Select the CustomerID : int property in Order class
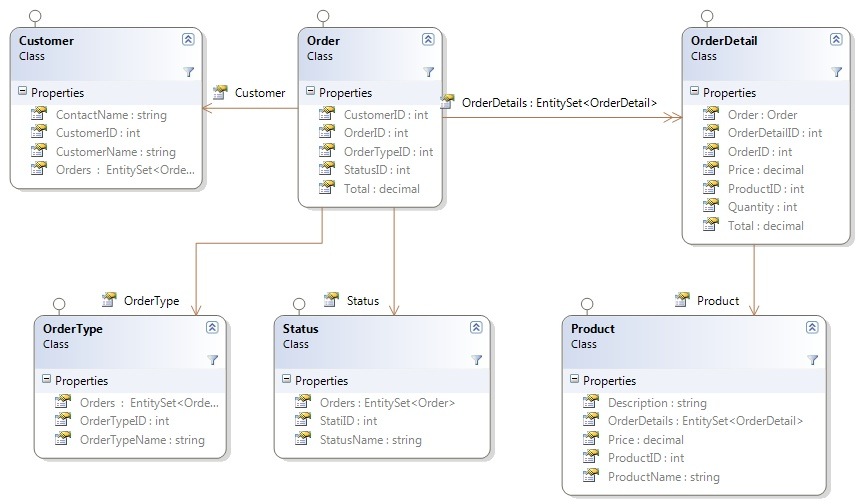 (386, 114)
